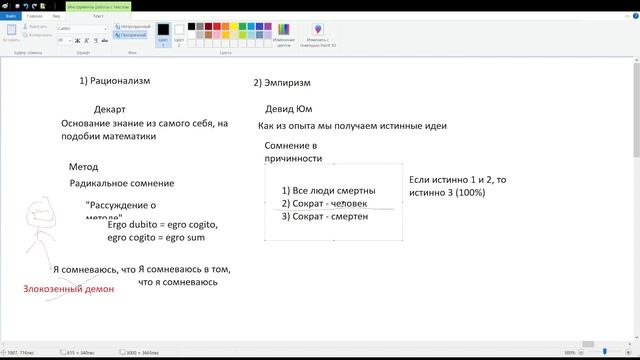The width and height of the screenshot is (640, 360).
Task: Click the Save icon in quick access toolbar
Action: [17, 6]
